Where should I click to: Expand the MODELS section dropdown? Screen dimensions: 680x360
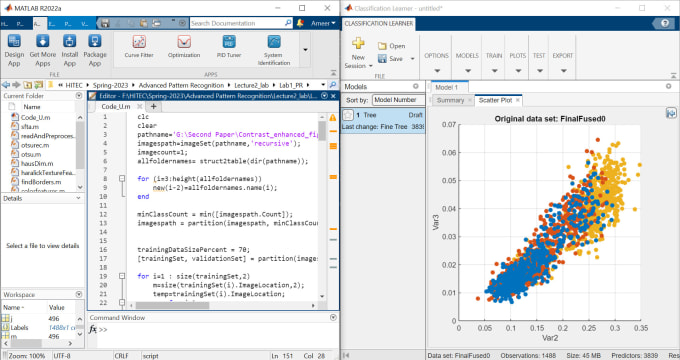point(467,62)
